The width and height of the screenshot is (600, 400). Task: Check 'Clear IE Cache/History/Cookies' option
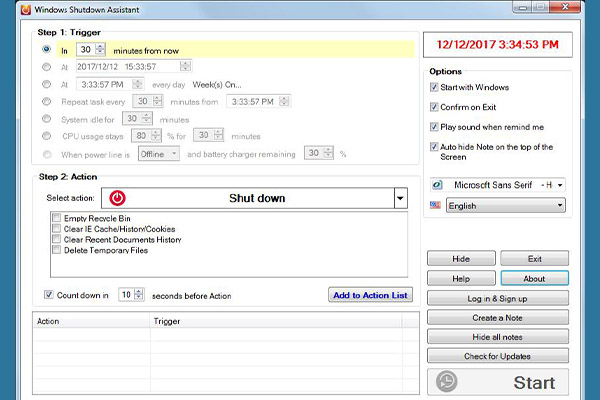(57, 229)
